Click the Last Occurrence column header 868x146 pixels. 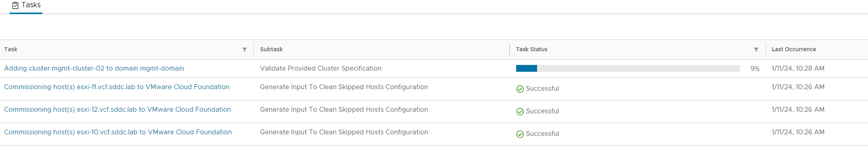pos(794,49)
